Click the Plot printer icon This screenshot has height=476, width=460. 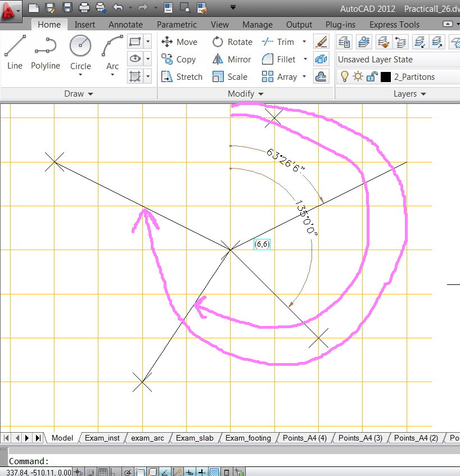click(84, 8)
